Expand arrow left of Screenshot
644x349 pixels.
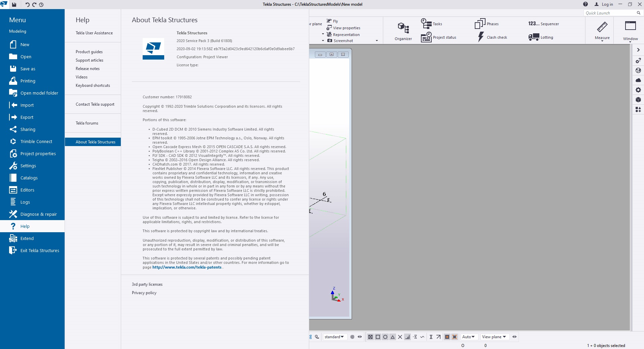click(x=323, y=41)
